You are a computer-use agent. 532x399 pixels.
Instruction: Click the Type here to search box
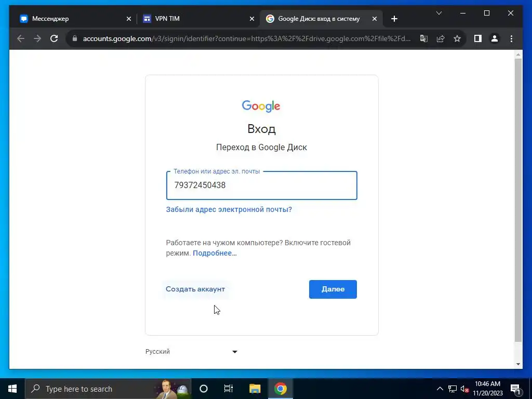click(108, 389)
